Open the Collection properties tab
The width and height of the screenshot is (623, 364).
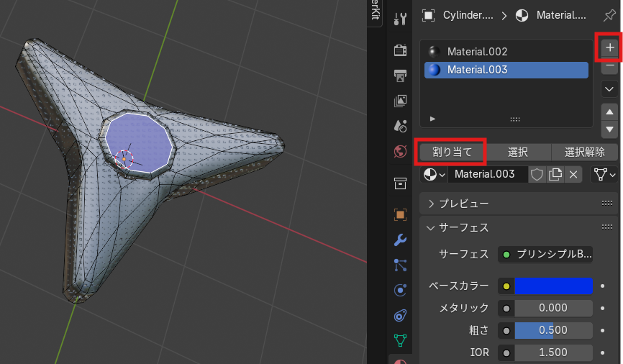tap(400, 183)
